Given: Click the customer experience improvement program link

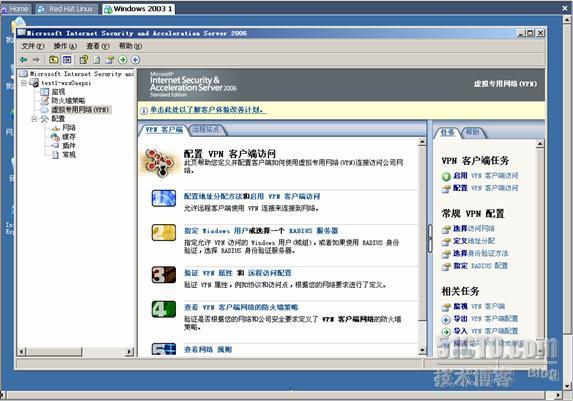Looking at the screenshot, I should pos(207,110).
